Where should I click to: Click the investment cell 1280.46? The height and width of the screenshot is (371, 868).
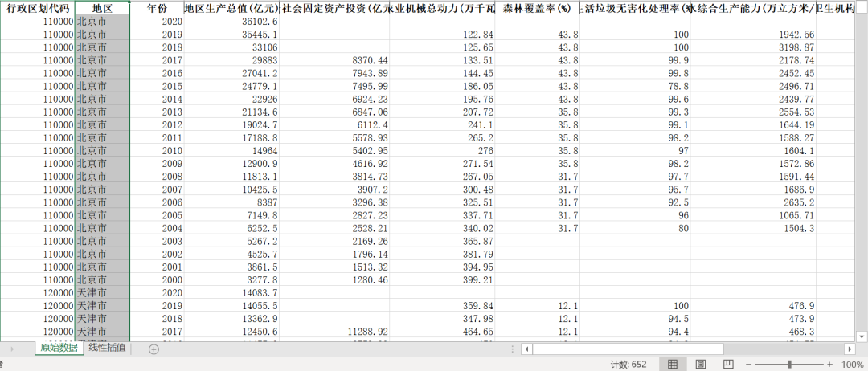click(x=334, y=279)
